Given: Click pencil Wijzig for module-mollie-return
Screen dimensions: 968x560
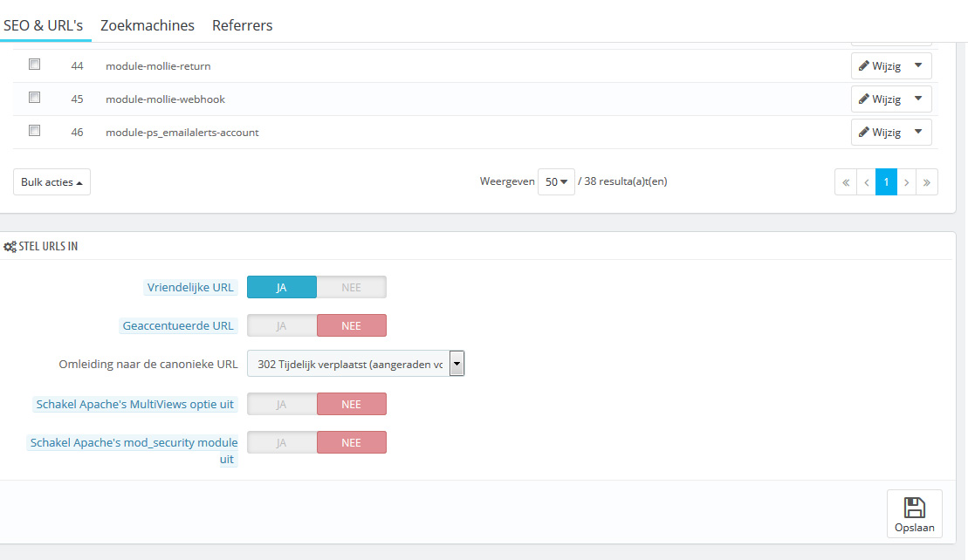Looking at the screenshot, I should (880, 66).
